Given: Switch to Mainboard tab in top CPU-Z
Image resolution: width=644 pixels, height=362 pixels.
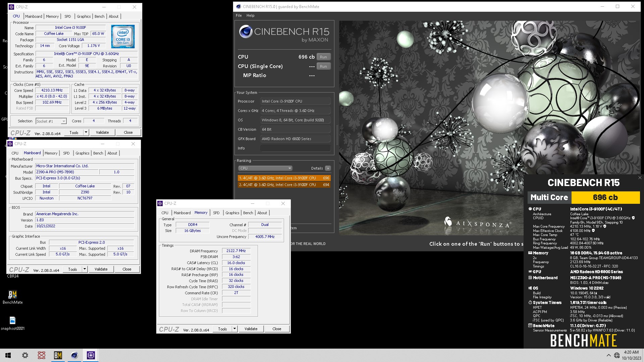Looking at the screenshot, I should 34,16.
